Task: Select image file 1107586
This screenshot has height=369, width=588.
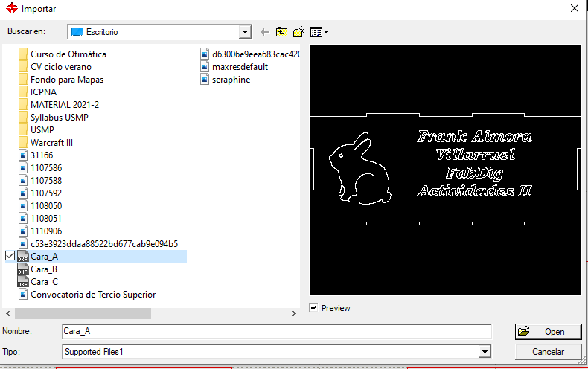Action: [x=40, y=168]
